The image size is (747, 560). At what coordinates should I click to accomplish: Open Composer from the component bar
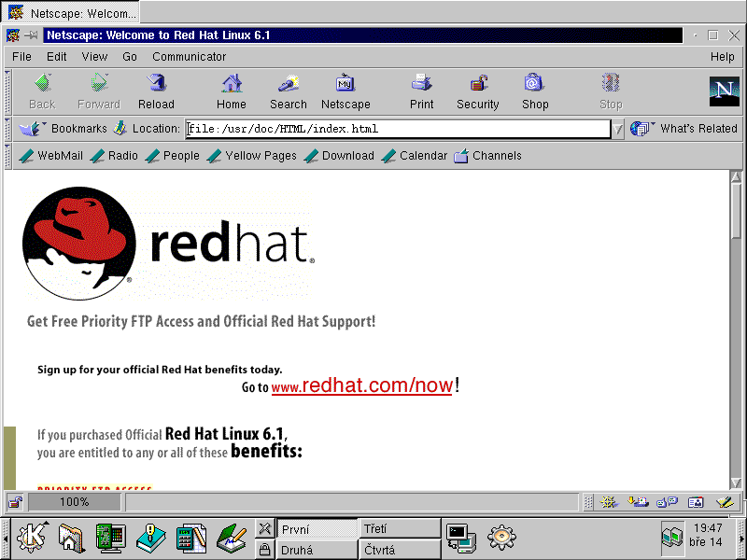725,502
